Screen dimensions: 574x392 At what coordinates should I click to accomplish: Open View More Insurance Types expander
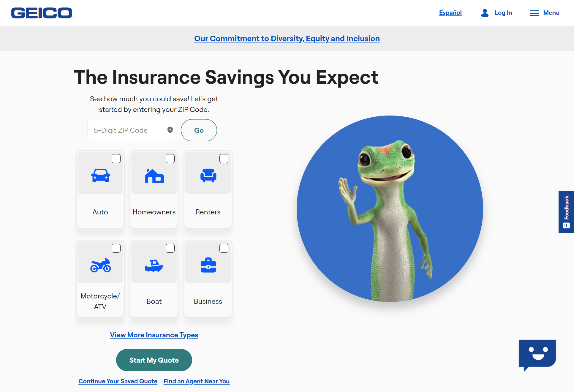point(154,335)
